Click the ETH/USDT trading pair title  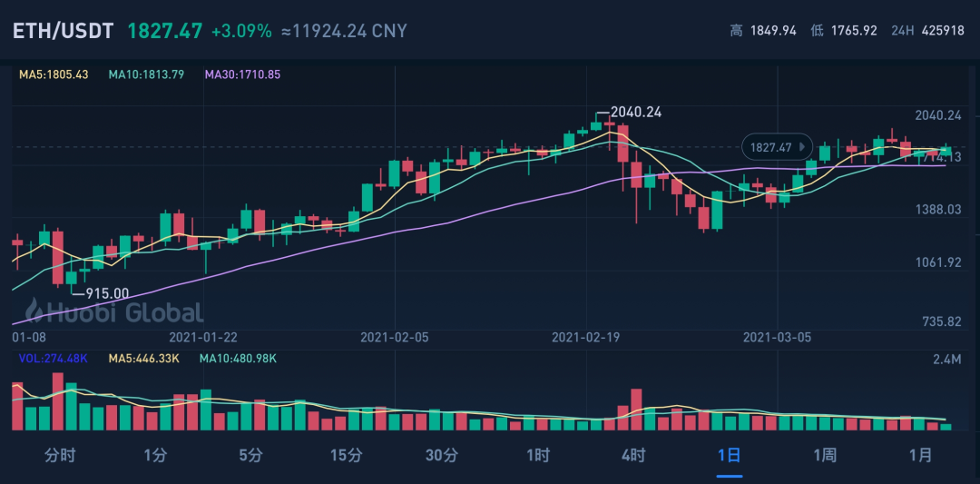[x=63, y=31]
